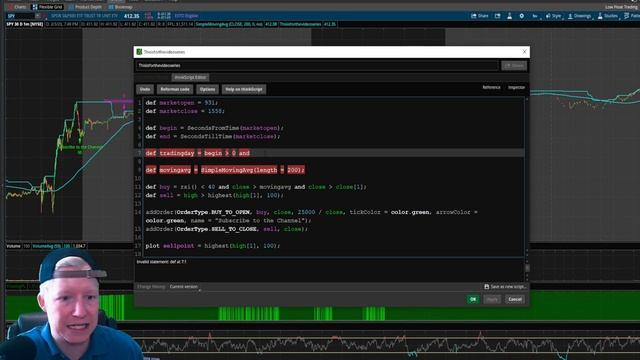Click the detach window icon next to Share
The height and width of the screenshot is (360, 640).
pos(498,16)
